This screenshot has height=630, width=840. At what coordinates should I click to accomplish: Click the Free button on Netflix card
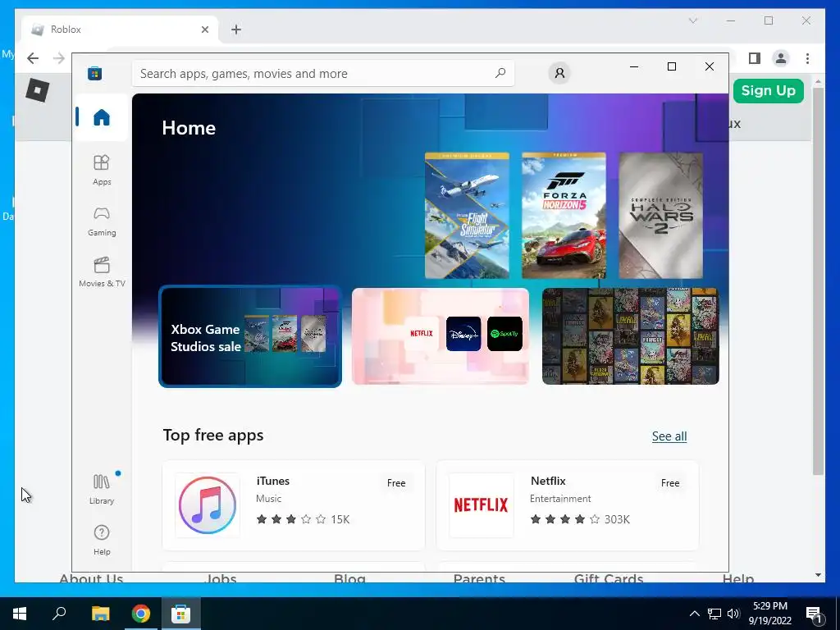pyautogui.click(x=669, y=482)
